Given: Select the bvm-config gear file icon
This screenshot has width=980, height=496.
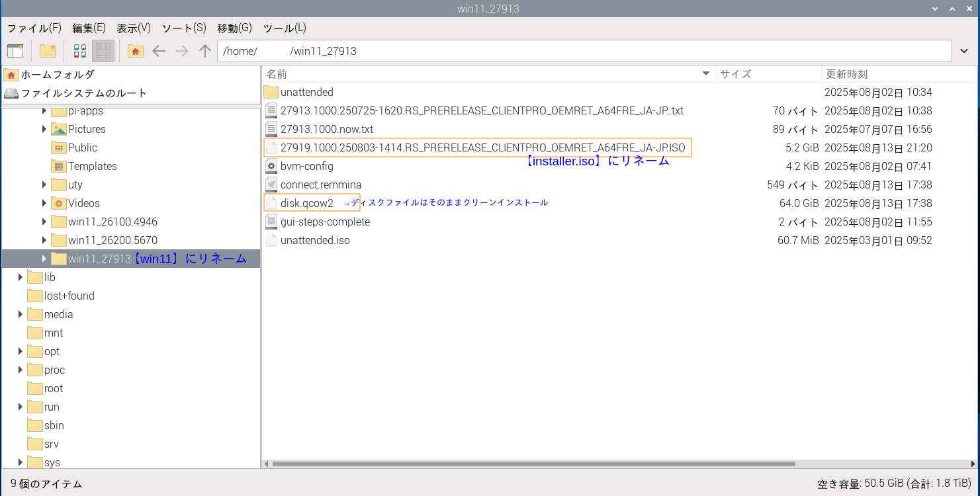Looking at the screenshot, I should (x=271, y=166).
